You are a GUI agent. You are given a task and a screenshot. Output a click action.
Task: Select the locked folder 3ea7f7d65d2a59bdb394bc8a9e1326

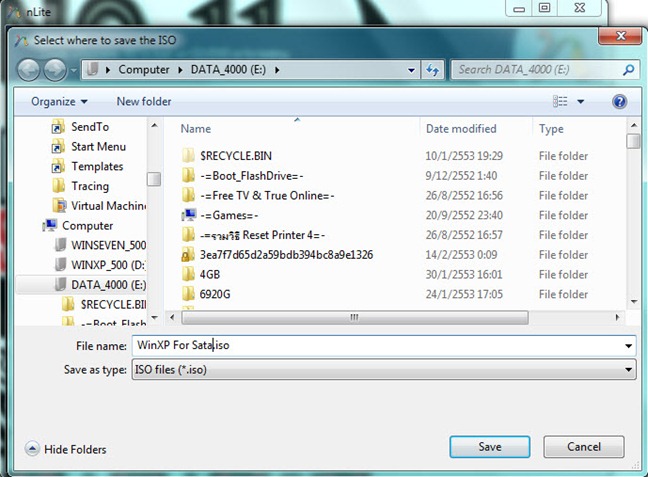point(188,255)
